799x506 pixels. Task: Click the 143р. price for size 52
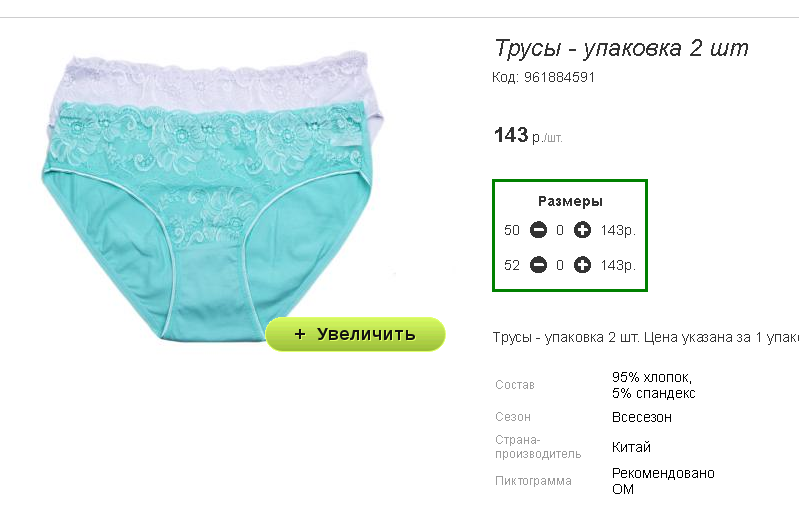click(x=618, y=265)
